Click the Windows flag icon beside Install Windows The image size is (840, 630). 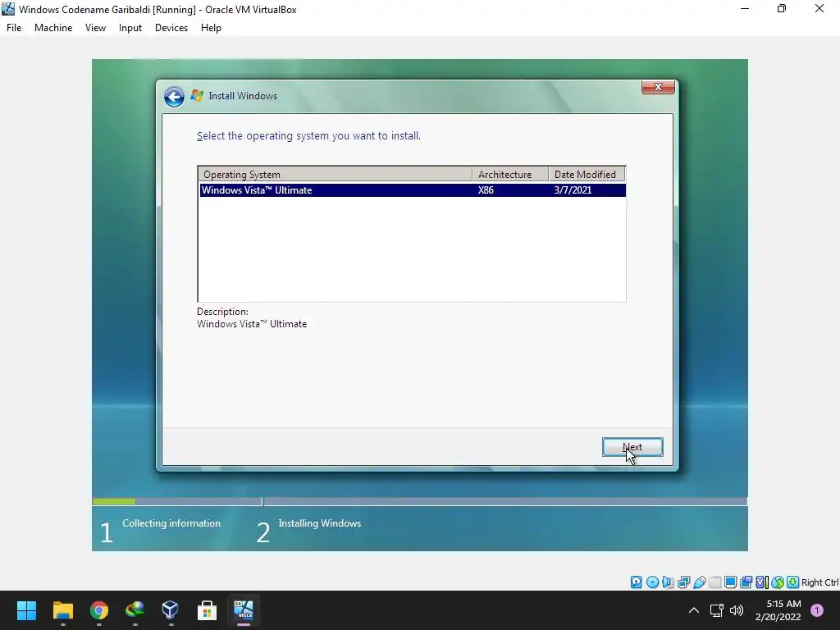[x=197, y=96]
